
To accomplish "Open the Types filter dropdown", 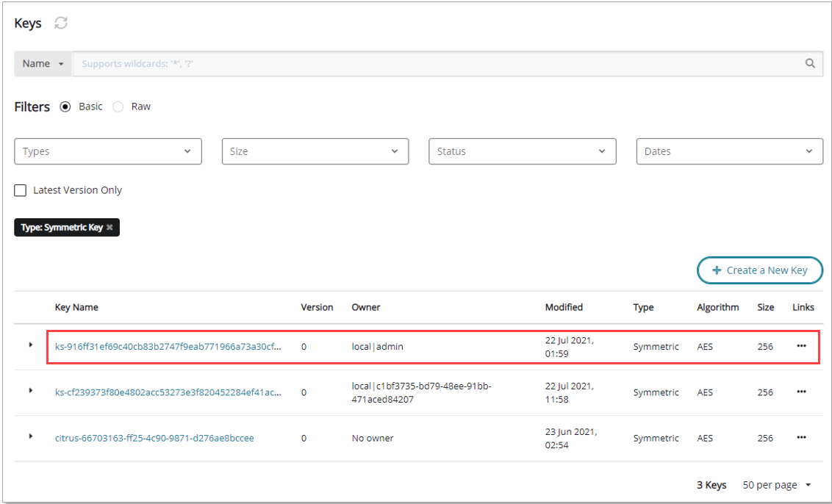I will click(x=107, y=151).
